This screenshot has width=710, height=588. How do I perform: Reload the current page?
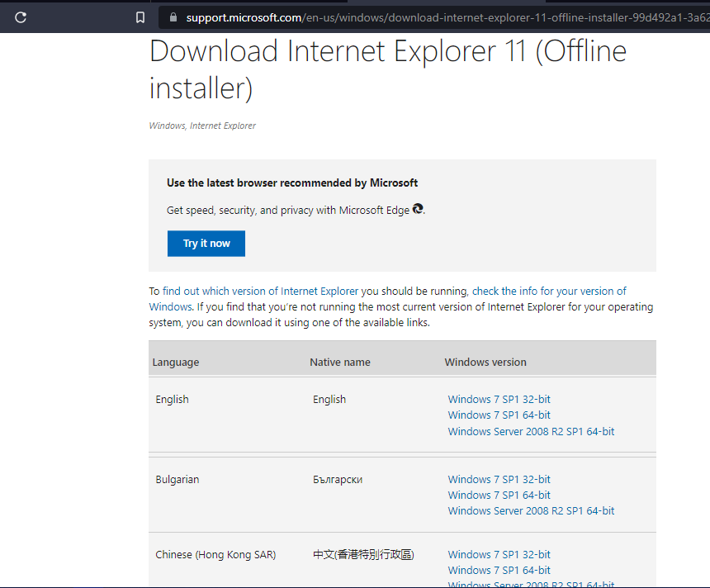20,17
